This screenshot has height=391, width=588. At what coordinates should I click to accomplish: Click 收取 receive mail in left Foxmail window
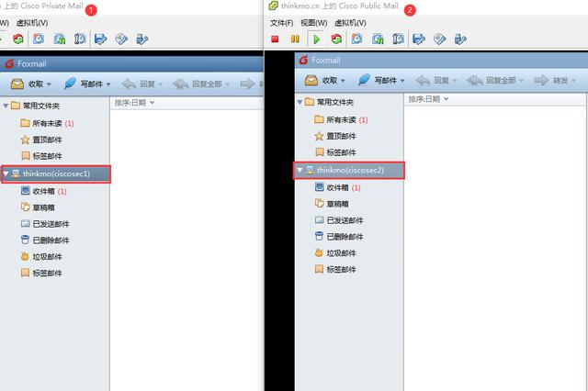[x=27, y=84]
